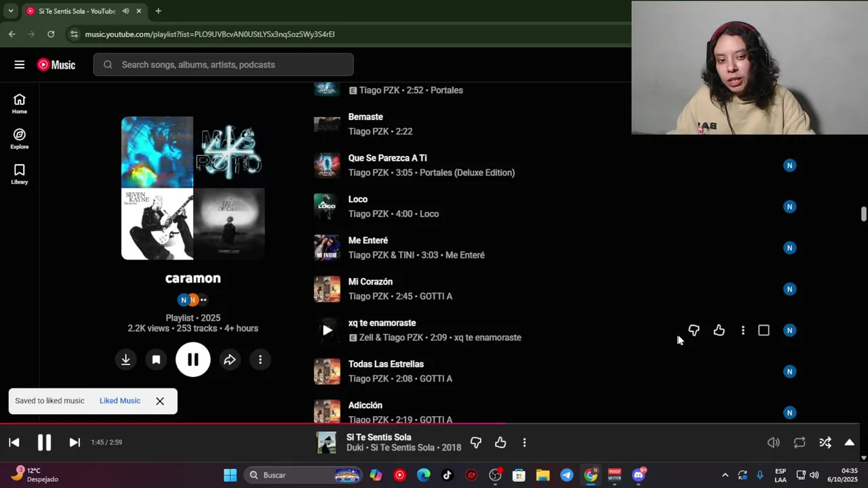Click Adicción song title
Screen dimensions: 868x488
(x=366, y=405)
